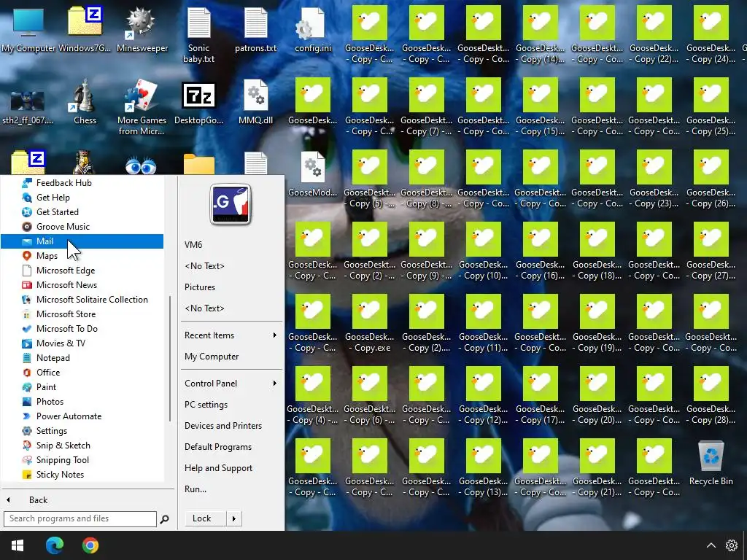Click the search magnifier icon
The image size is (747, 560).
(x=164, y=519)
